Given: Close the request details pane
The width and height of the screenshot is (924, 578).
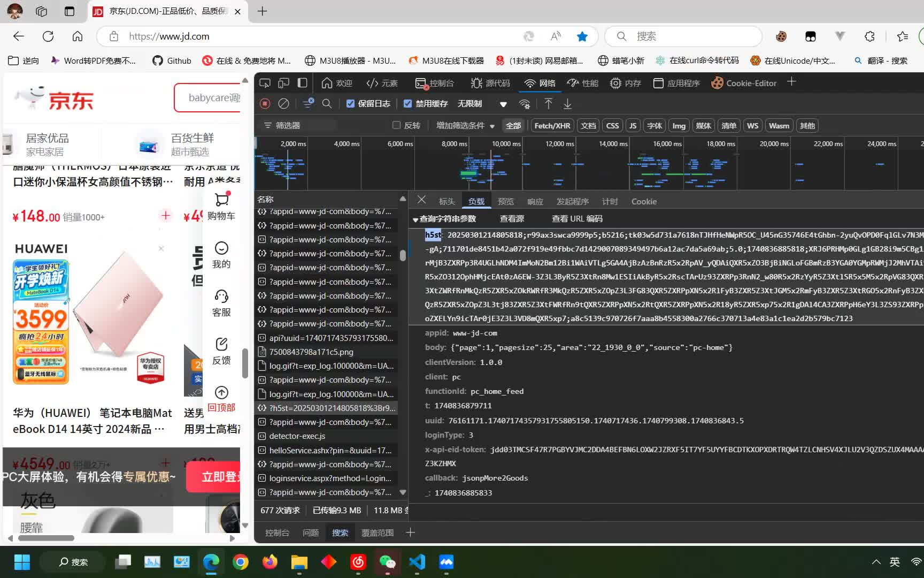Looking at the screenshot, I should point(421,200).
